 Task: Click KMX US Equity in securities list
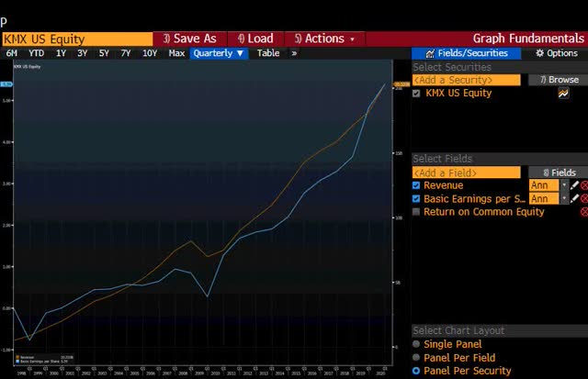(x=458, y=94)
